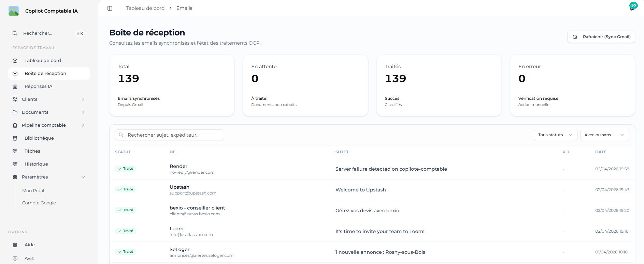This screenshot has height=264, width=644.
Task: Click the Copilot Comptable IA logo
Action: point(14,11)
